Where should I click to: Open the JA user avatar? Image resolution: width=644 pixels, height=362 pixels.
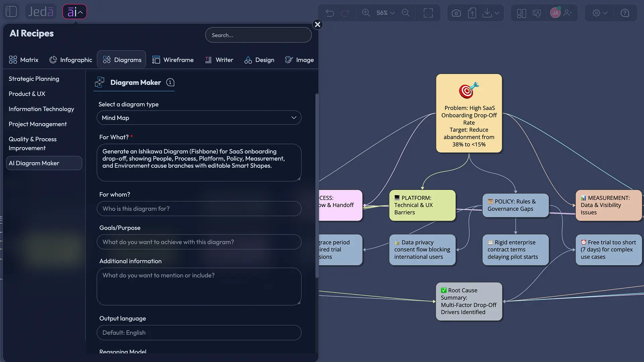555,13
